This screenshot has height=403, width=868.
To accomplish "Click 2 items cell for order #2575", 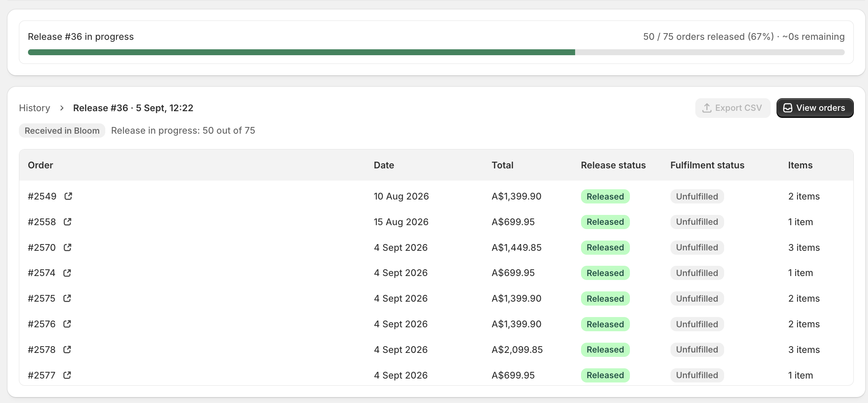I will point(804,299).
